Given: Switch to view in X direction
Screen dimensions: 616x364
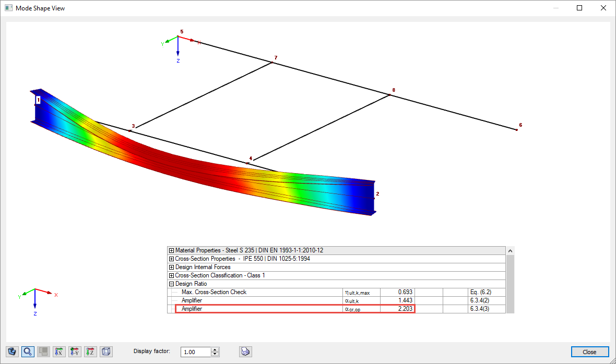Looking at the screenshot, I should [x=59, y=351].
